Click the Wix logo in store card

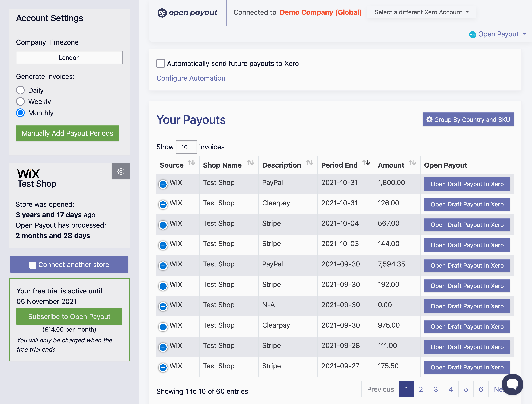pyautogui.click(x=28, y=174)
